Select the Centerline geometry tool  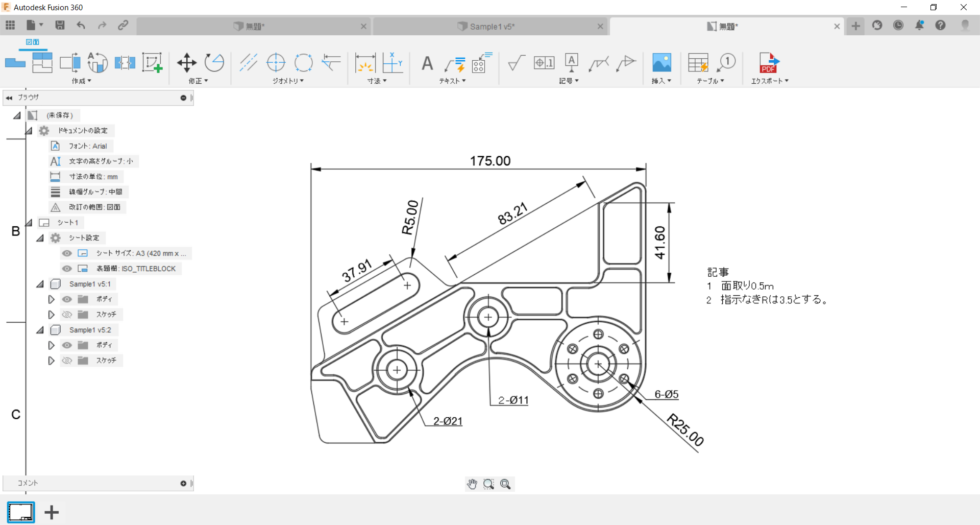click(249, 63)
